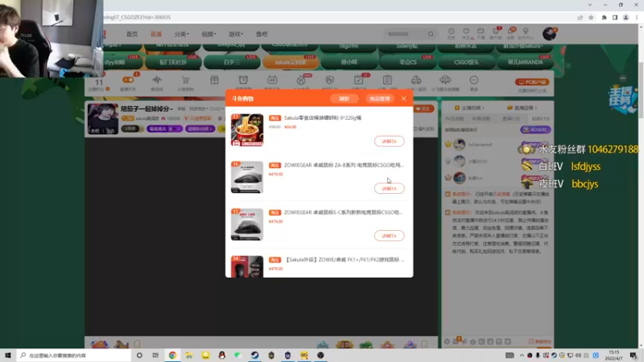Bookmark this page with the star icon
644x362 pixels.
(x=591, y=17)
